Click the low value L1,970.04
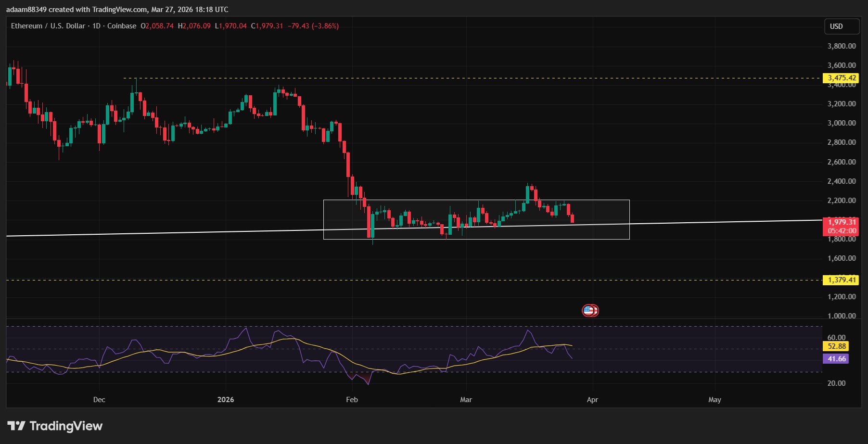Image resolution: width=868 pixels, height=444 pixels. pyautogui.click(x=231, y=26)
